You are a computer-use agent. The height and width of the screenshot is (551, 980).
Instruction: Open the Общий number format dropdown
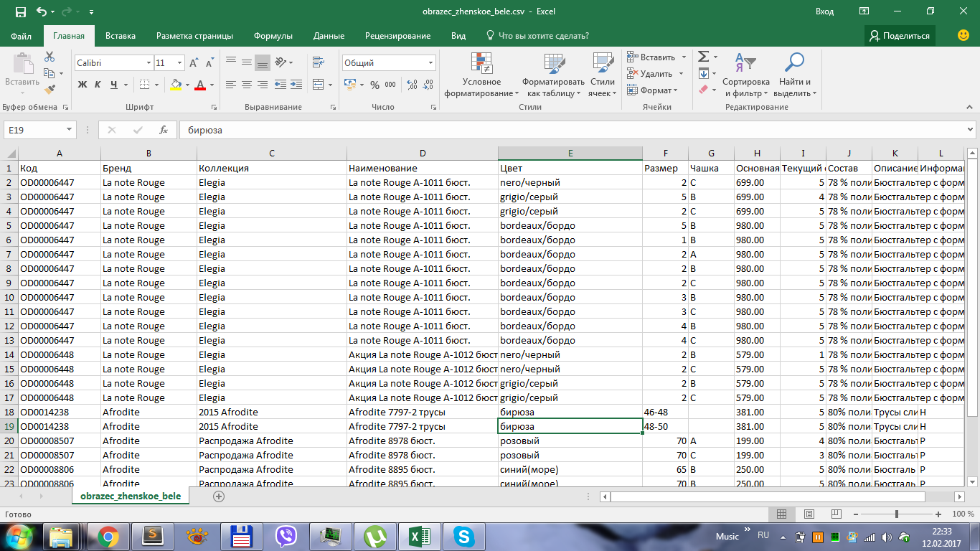coord(430,63)
